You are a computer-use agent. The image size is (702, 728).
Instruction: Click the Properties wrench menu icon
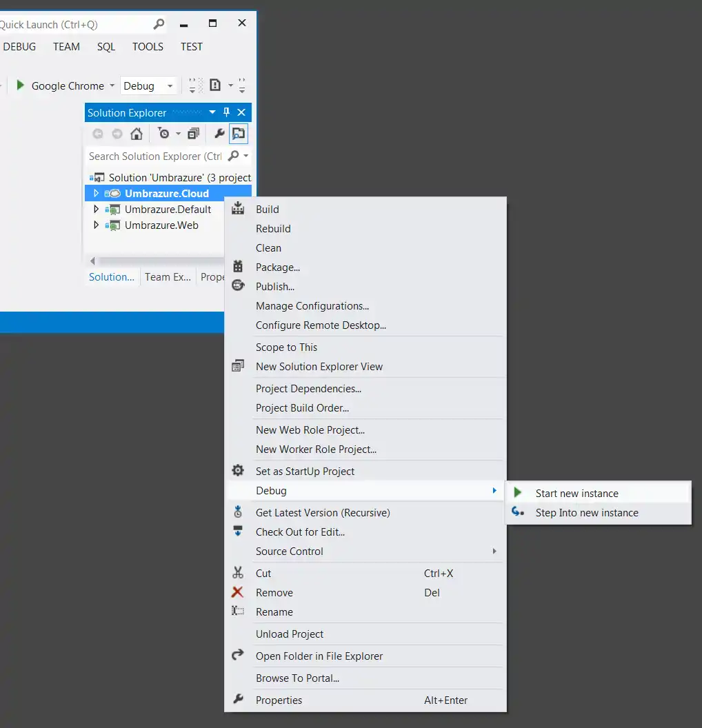238,699
